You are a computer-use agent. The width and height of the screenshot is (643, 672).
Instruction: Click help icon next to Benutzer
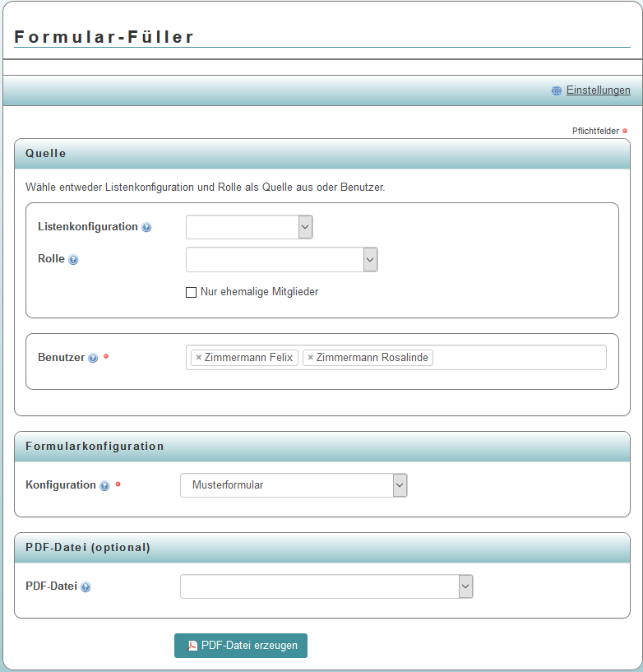93,358
